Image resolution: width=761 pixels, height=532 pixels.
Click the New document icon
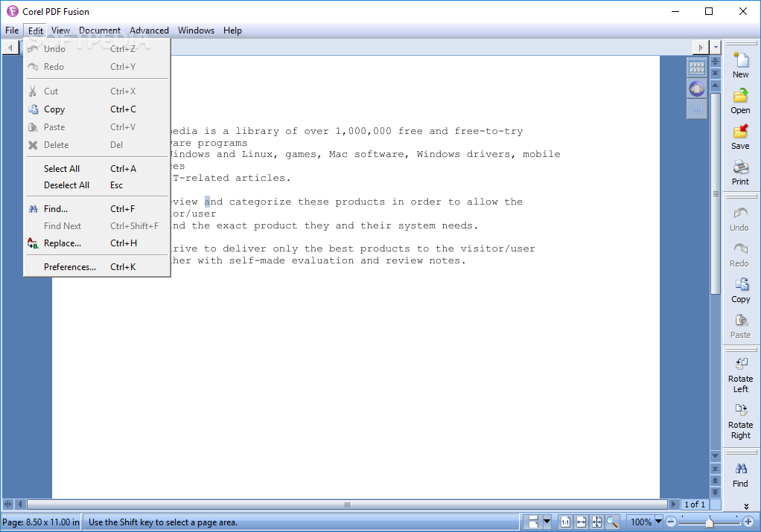click(741, 60)
